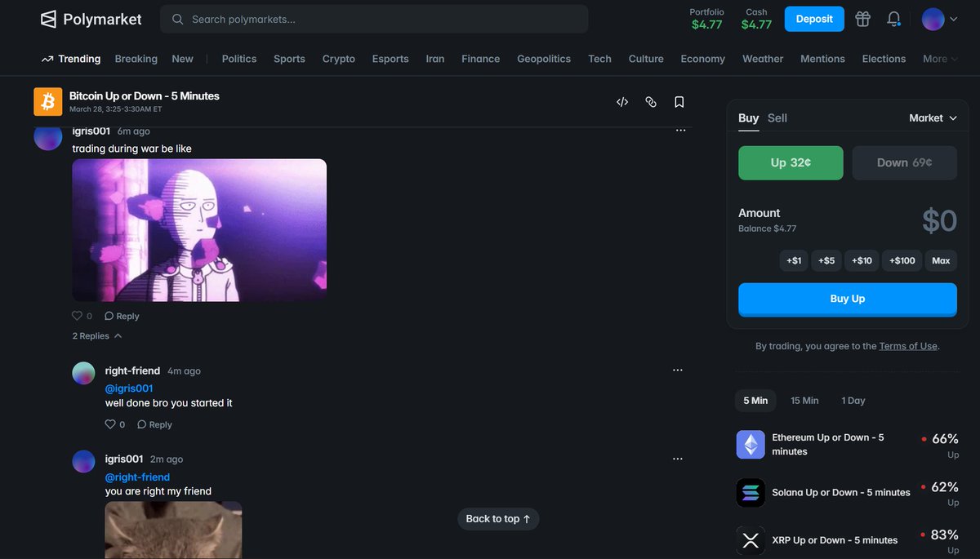The image size is (980, 559).
Task: Click the Solana market icon
Action: click(751, 493)
